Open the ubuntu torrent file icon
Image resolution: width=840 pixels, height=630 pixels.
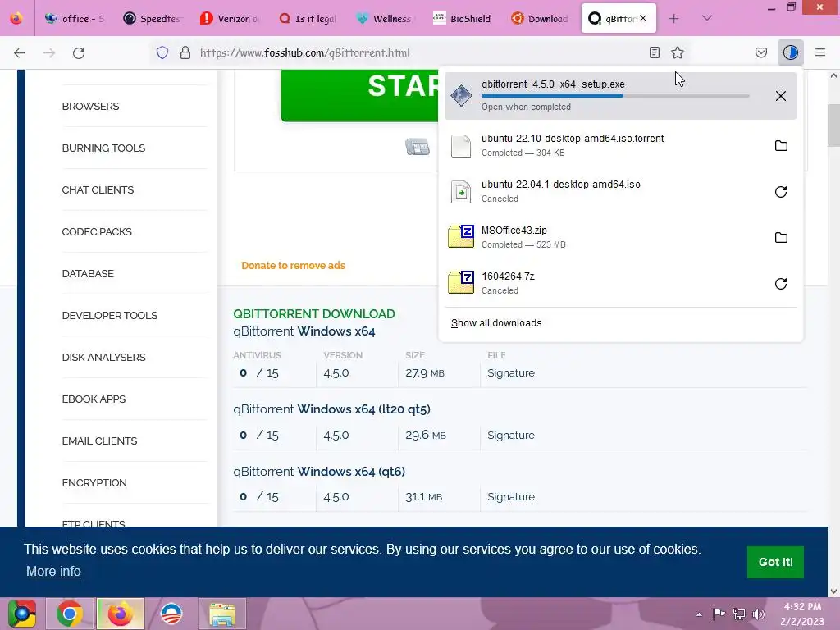[461, 146]
